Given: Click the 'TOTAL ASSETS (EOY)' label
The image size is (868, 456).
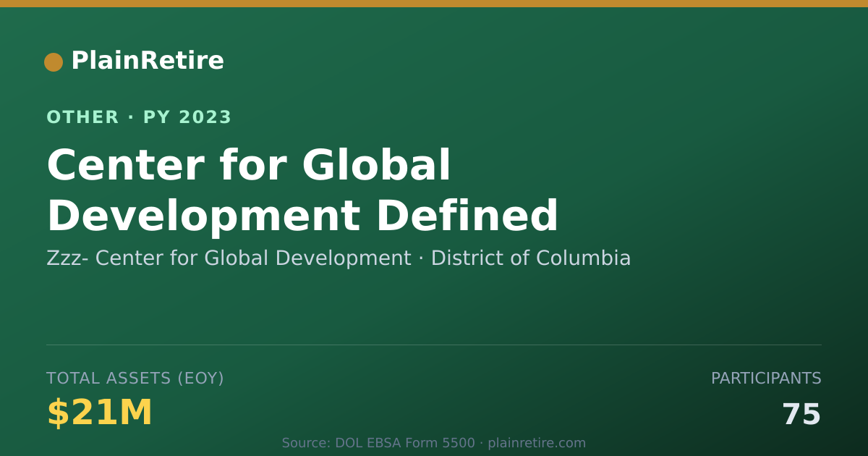Looking at the screenshot, I should click(135, 379).
